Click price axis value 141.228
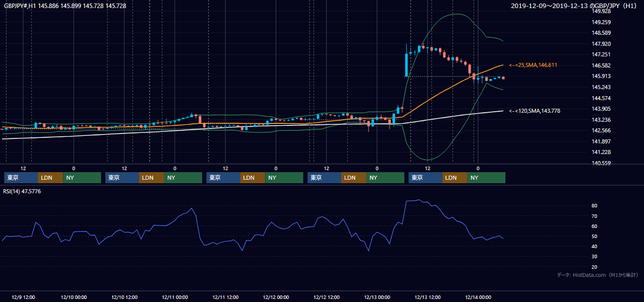The image size is (644, 302). coord(601,152)
